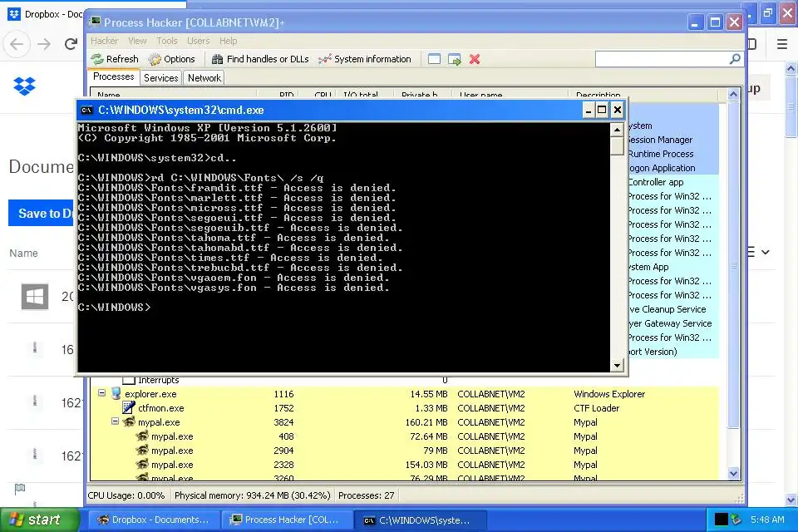Screen dimensions: 798x532
Task: Click the Start button
Action: coord(40,520)
